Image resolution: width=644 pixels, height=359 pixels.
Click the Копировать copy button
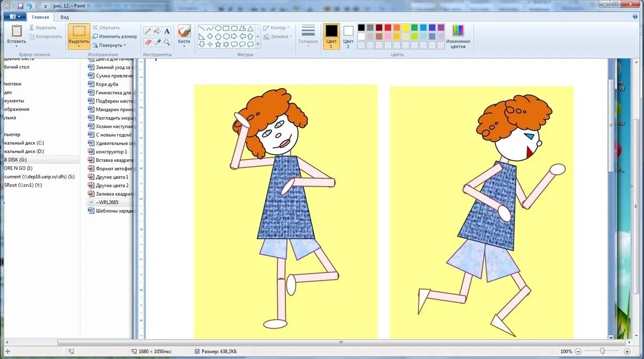45,36
